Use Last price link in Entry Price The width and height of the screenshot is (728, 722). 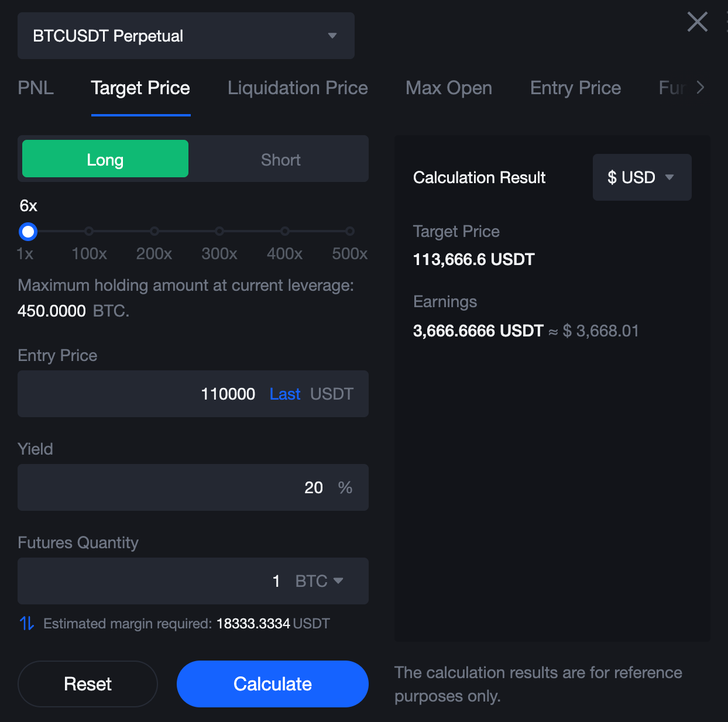285,394
